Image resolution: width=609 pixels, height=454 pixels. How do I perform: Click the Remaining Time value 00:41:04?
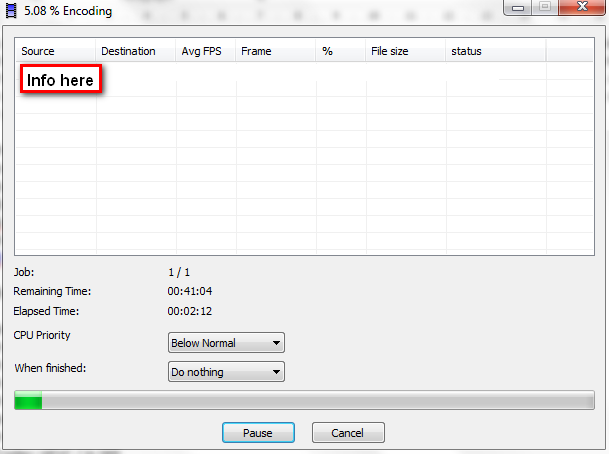190,291
